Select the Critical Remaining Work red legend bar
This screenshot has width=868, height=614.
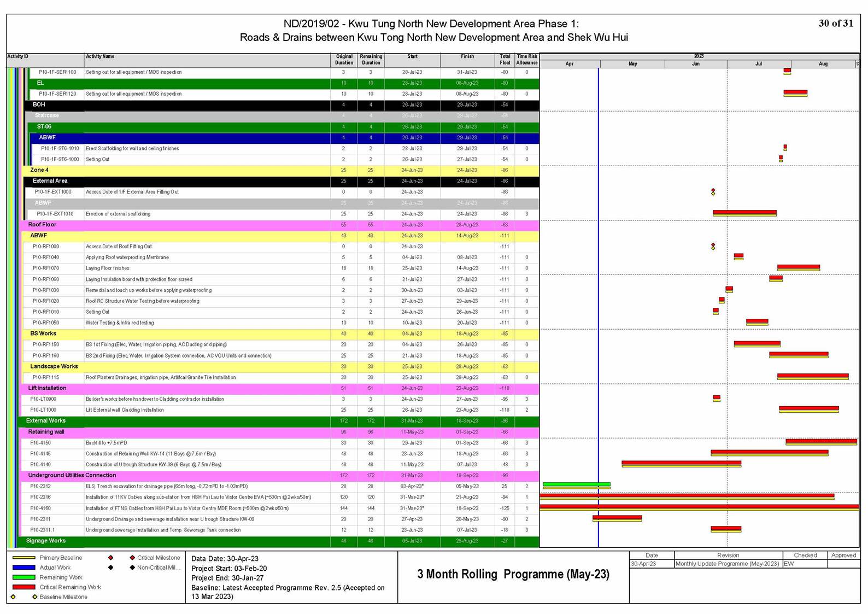(24, 587)
